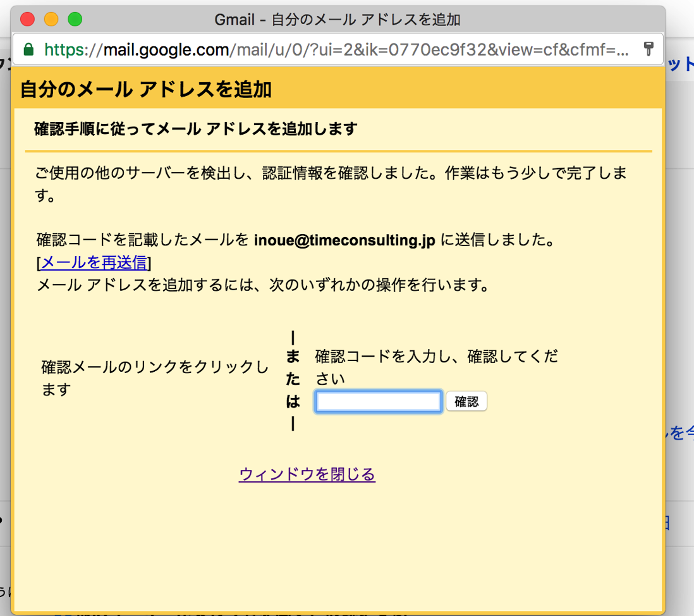Maximize the window via the green button

75,20
